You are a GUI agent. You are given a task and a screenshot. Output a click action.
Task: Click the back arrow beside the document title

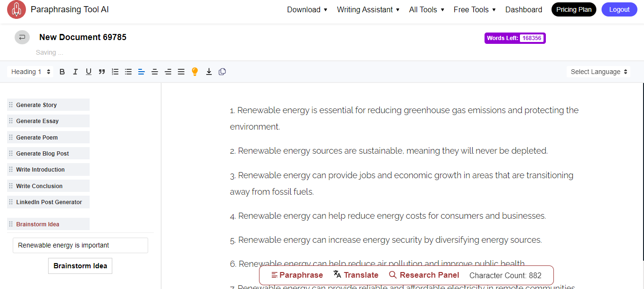[x=22, y=37]
